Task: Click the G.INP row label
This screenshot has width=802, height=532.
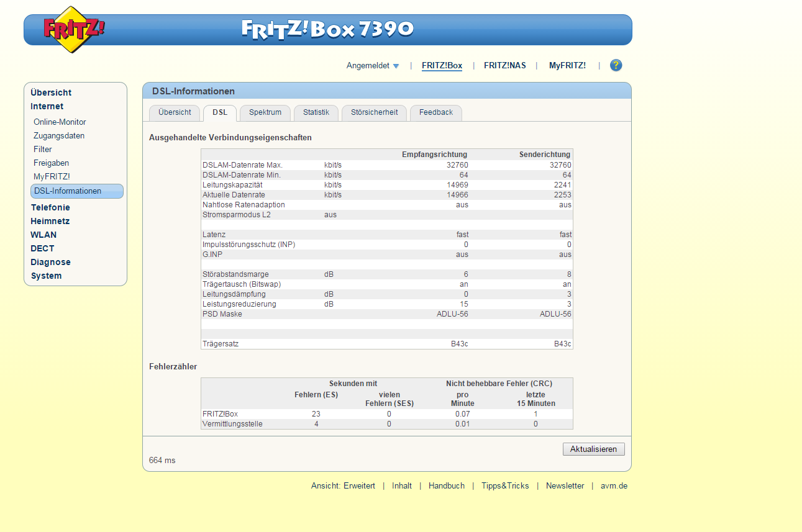Action: 213,255
